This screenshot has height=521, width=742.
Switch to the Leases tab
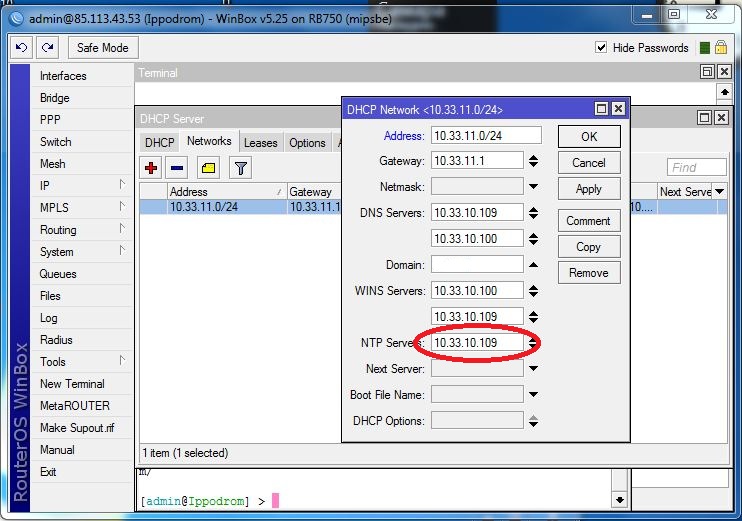tap(260, 142)
